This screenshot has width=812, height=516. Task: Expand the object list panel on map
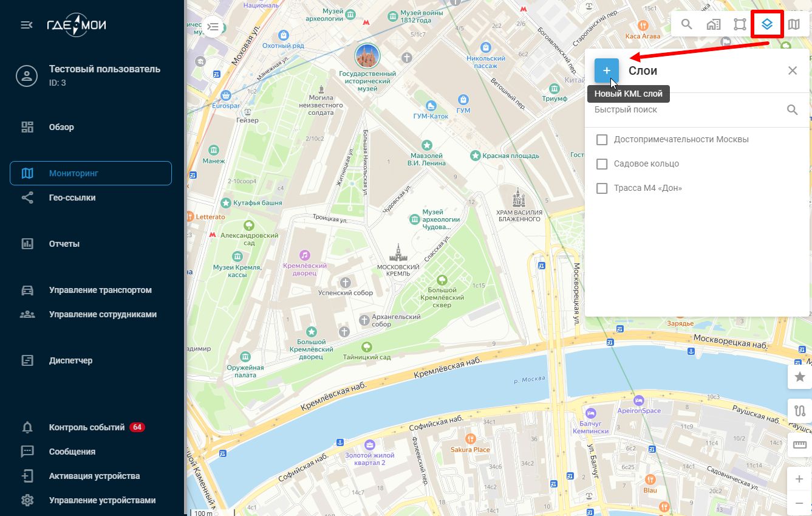click(213, 27)
